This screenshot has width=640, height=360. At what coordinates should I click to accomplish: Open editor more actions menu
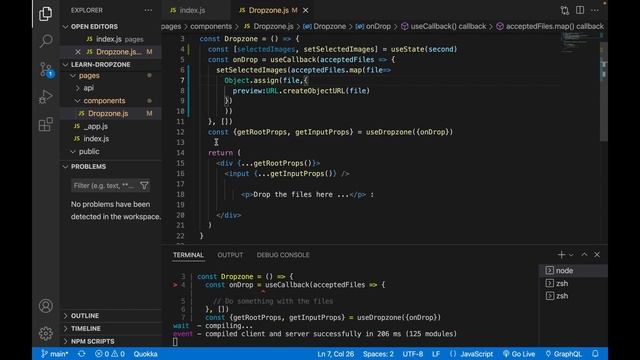pos(595,10)
